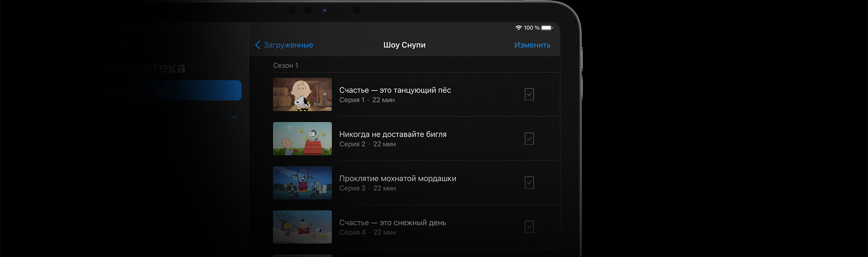Click the 100 % battery percentage text
This screenshot has height=257, width=868.
pyautogui.click(x=532, y=28)
